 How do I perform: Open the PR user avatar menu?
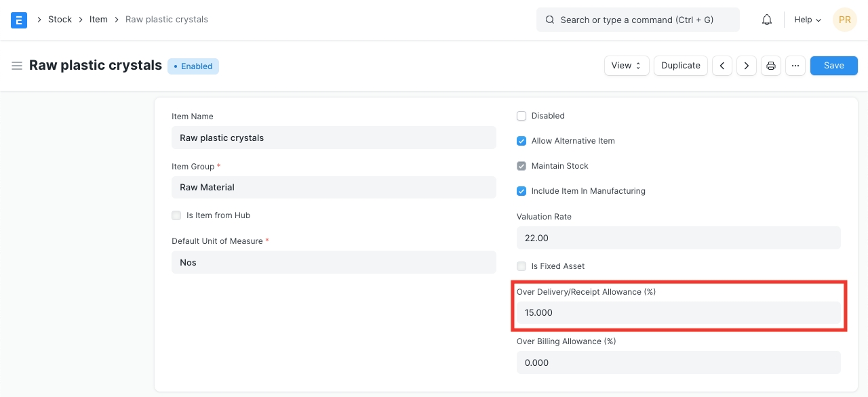844,20
